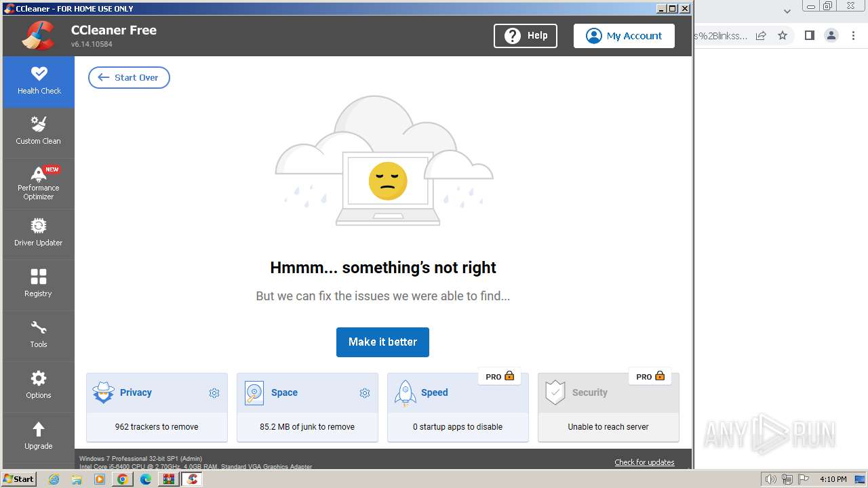Image resolution: width=868 pixels, height=488 pixels.
Task: Click the Space hard drive icon
Action: tap(254, 393)
